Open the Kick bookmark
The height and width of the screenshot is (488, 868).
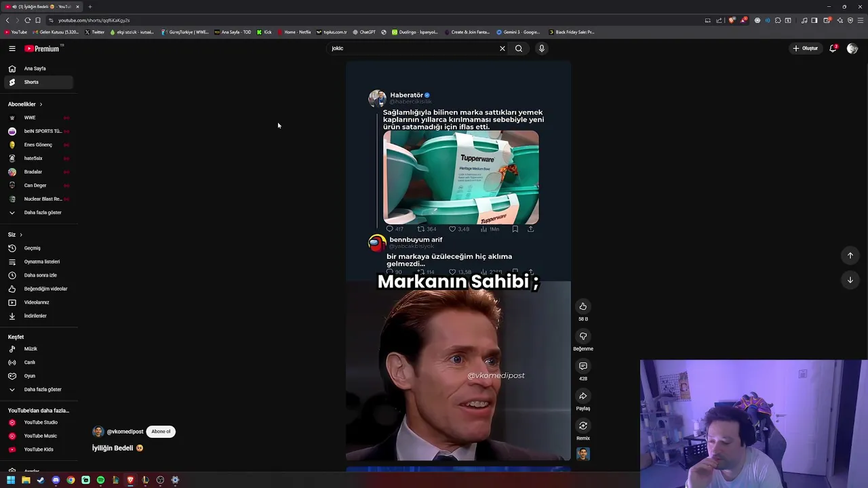264,32
